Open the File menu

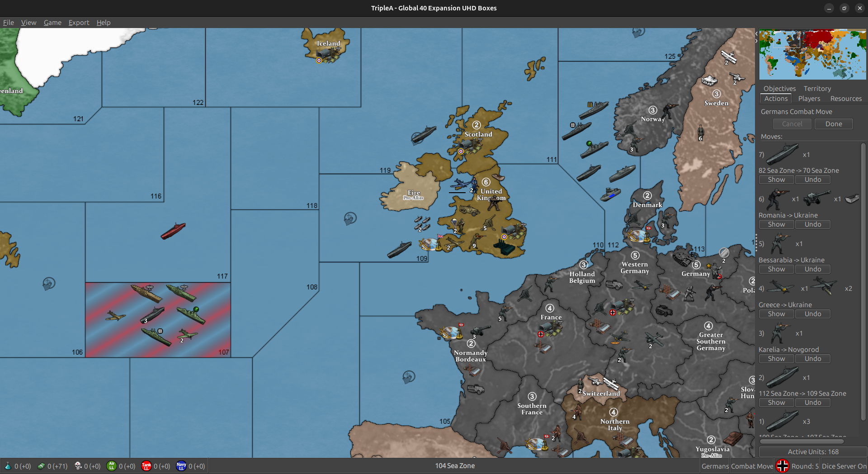pos(8,23)
